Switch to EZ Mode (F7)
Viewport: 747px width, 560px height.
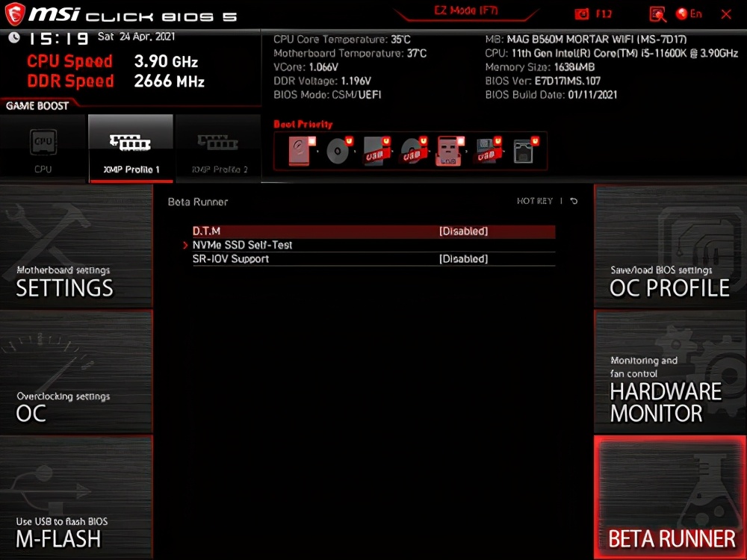(466, 11)
